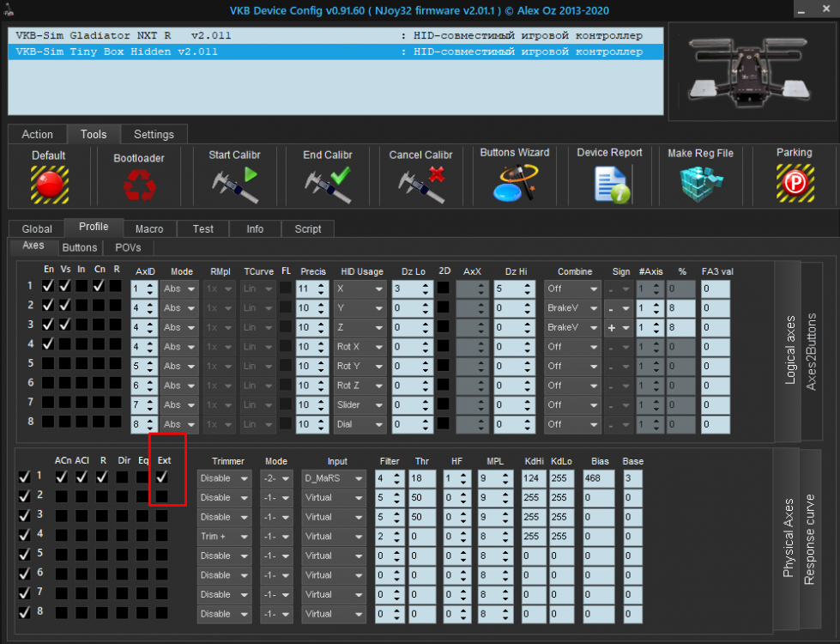Click the Bootloader recycle icon
The height and width of the screenshot is (644, 840).
click(x=138, y=184)
